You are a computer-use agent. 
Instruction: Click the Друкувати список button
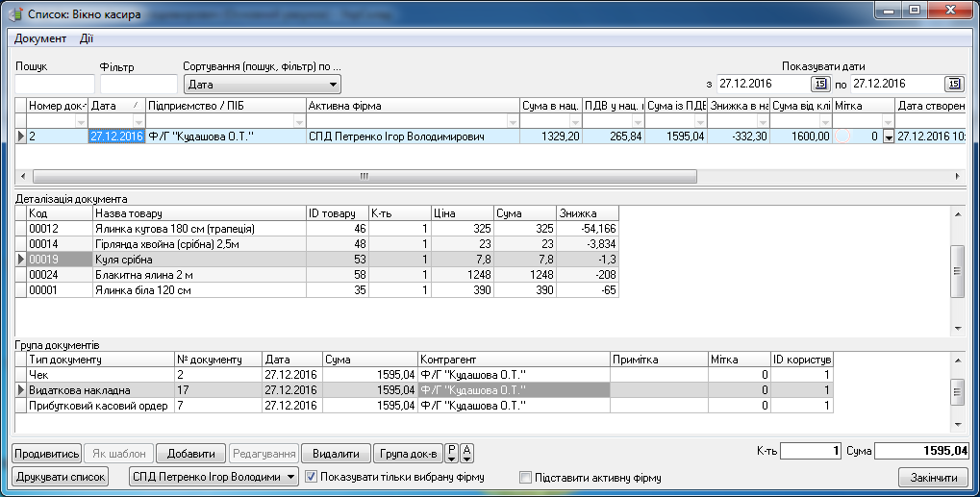60,477
